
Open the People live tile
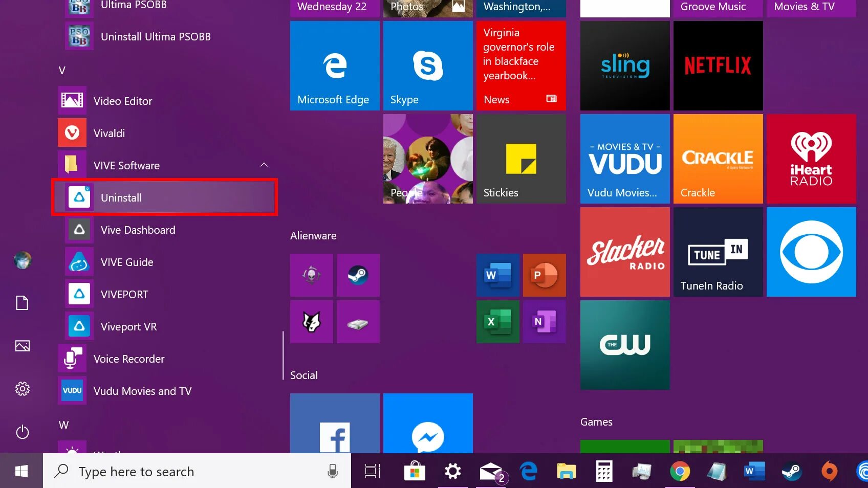(x=428, y=159)
